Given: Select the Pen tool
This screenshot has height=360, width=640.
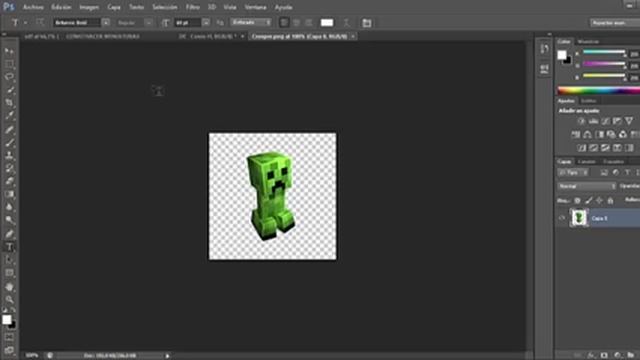Looking at the screenshot, I should click(9, 234).
